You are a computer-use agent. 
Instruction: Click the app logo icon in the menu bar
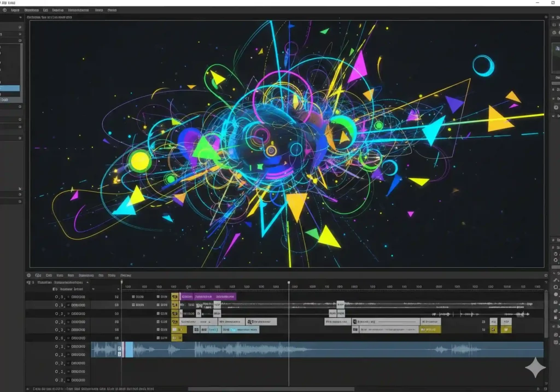tap(5, 10)
